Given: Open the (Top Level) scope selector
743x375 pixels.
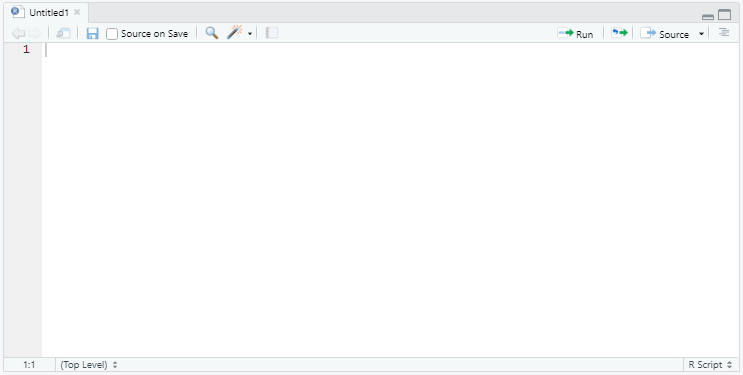Looking at the screenshot, I should click(x=89, y=365).
